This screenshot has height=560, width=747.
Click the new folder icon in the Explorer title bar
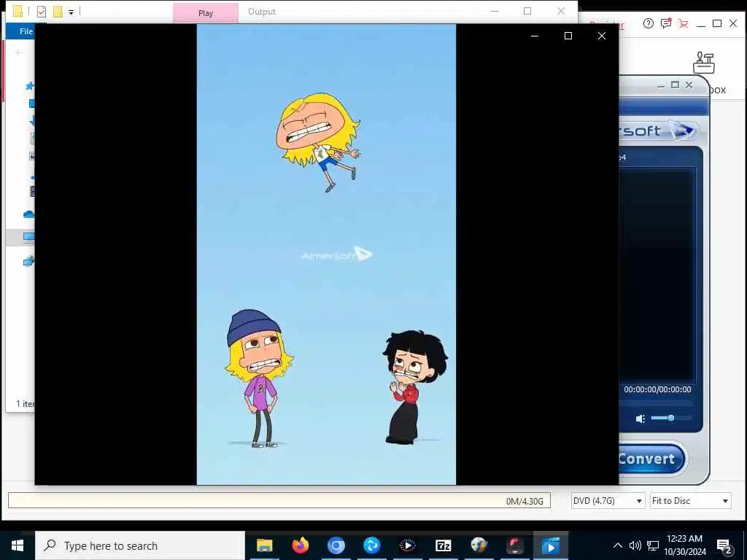coord(58,12)
